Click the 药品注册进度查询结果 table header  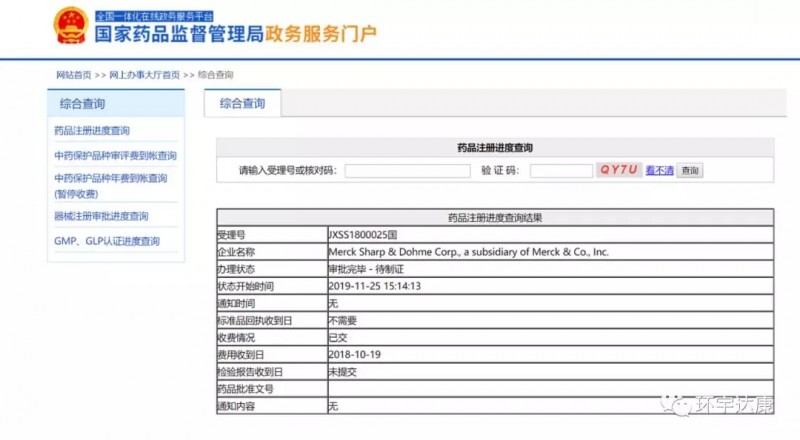[x=495, y=218]
